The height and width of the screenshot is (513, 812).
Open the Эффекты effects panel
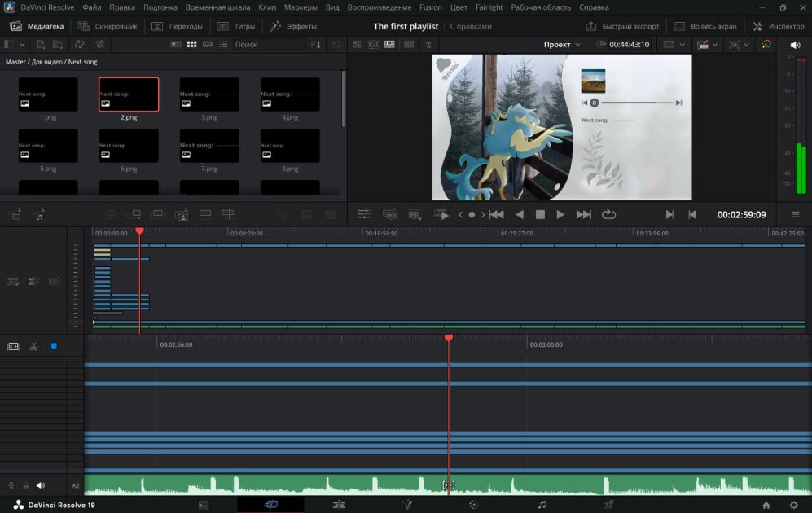pos(293,26)
